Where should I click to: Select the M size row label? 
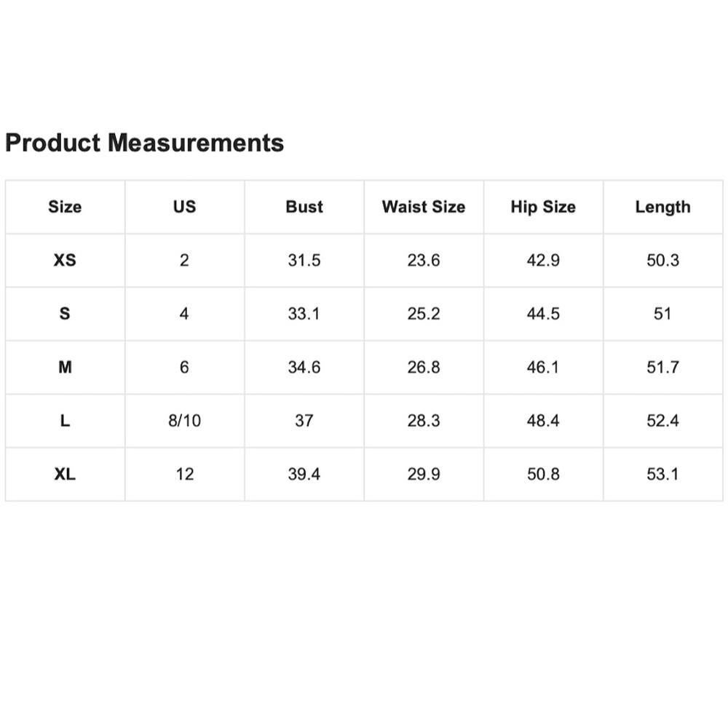65,367
